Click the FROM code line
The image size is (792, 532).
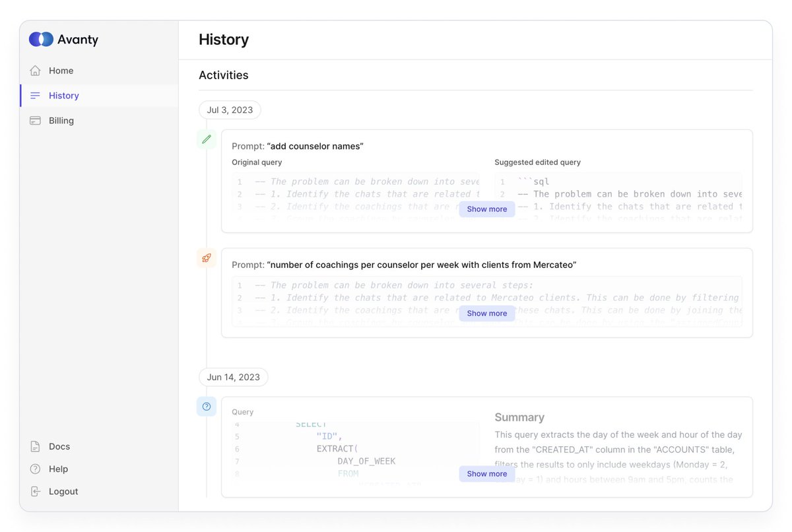pyautogui.click(x=348, y=474)
